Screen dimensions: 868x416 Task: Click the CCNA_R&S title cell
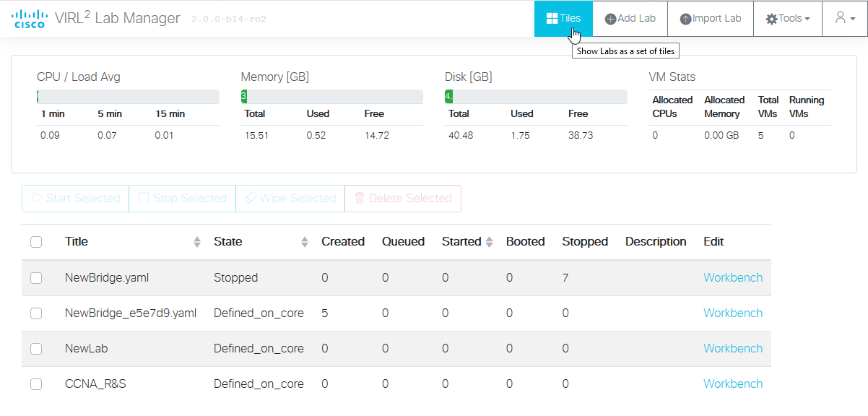(95, 383)
